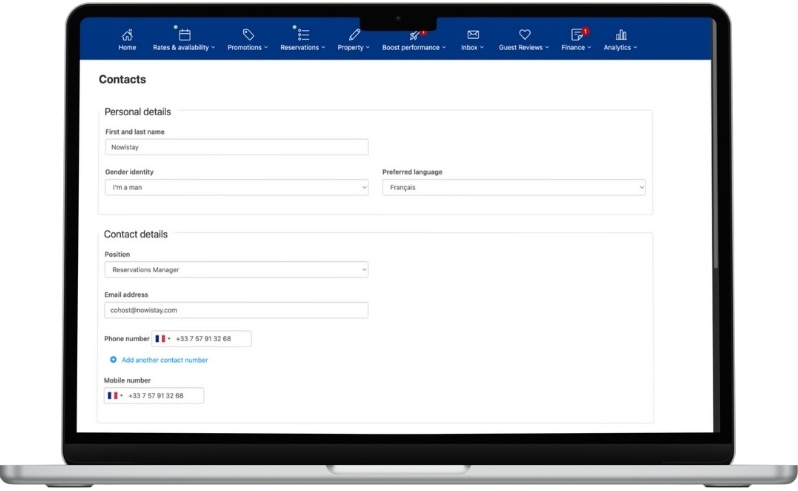Click the Contacts page heading
The image size is (798, 491).
(122, 79)
